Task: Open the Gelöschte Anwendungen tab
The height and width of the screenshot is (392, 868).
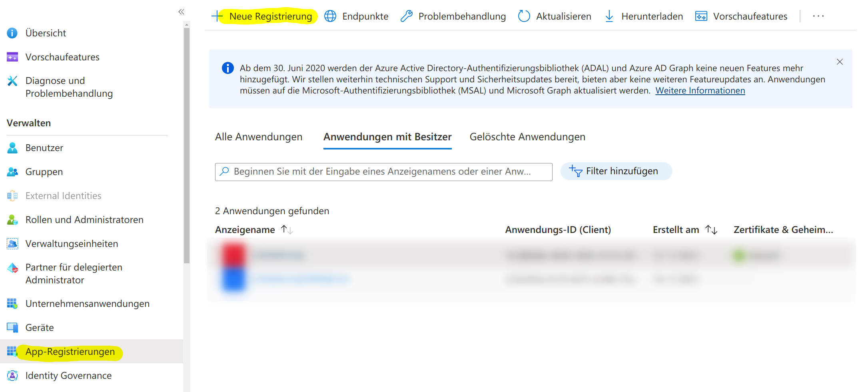Action: 528,137
